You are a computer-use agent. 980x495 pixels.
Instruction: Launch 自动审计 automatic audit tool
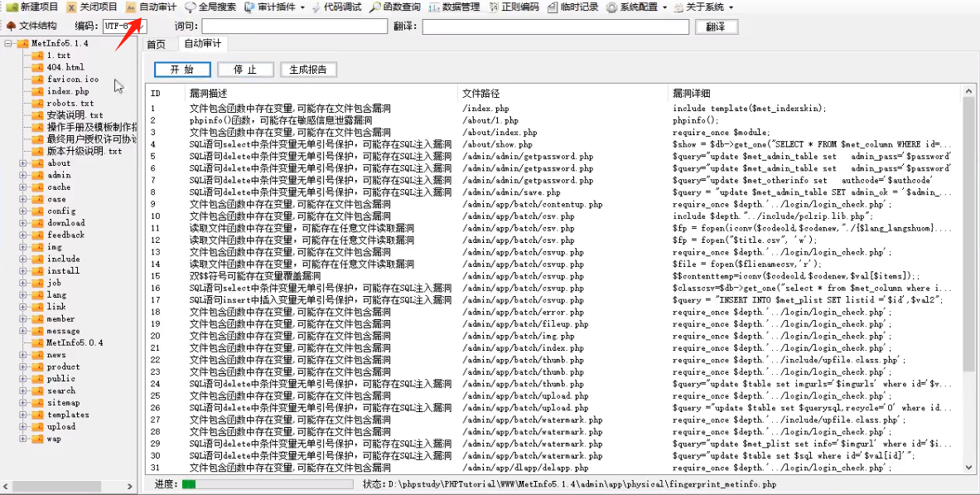(x=153, y=7)
